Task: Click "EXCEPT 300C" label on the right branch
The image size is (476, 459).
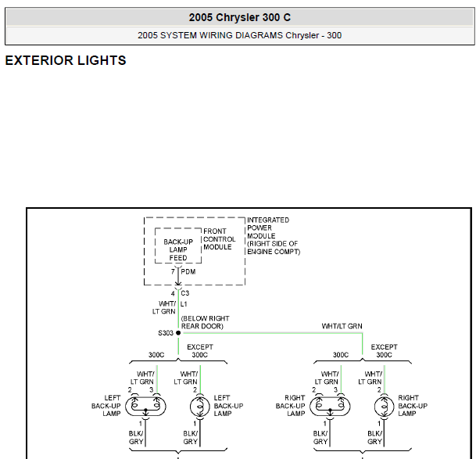Action: [384, 351]
